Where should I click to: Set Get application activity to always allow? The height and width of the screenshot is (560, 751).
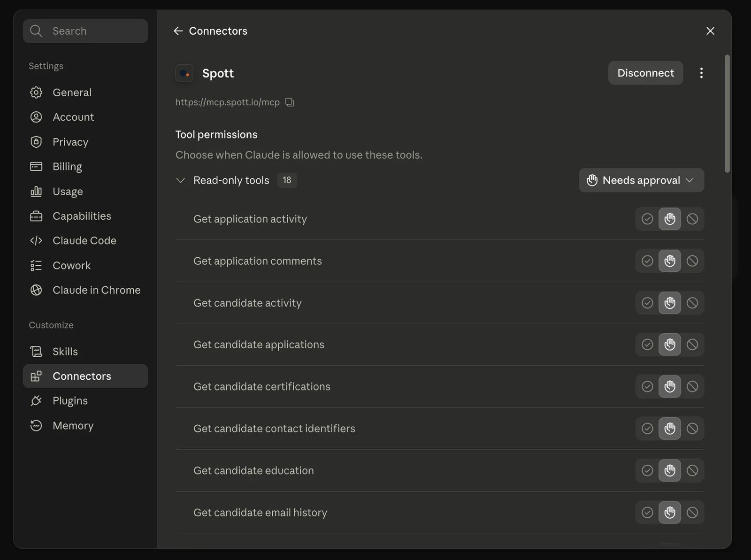(647, 219)
